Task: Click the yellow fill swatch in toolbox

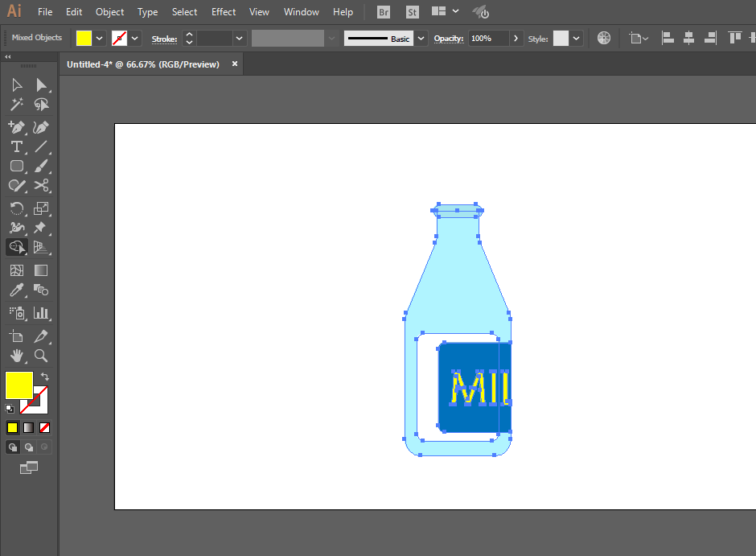Action: [18, 385]
